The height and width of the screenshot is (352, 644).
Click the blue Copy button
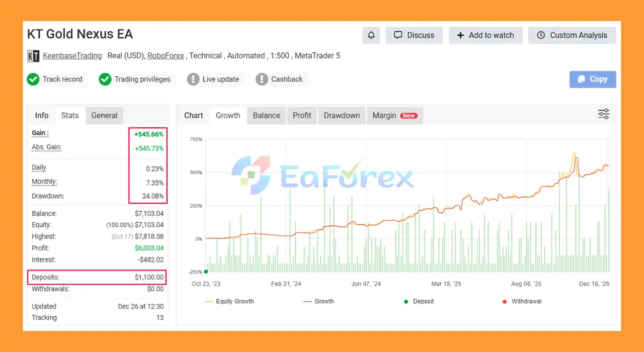point(592,79)
